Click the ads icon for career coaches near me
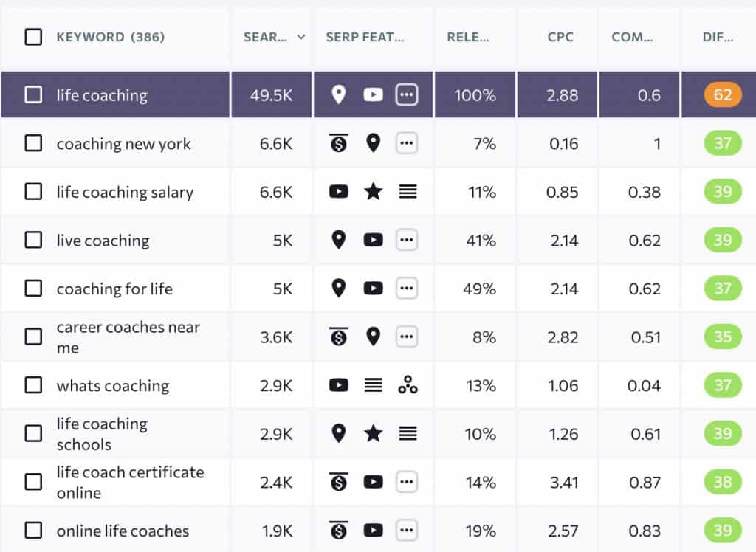756x552 pixels. coord(338,336)
